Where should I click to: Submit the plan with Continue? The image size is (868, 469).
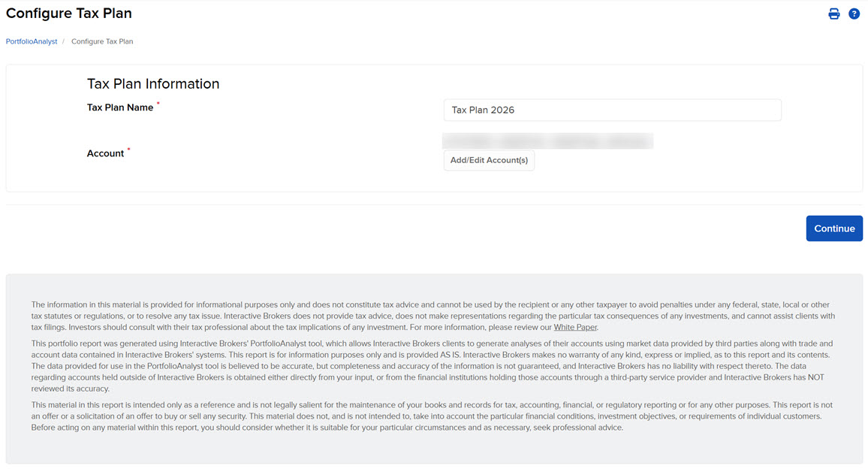(x=834, y=228)
